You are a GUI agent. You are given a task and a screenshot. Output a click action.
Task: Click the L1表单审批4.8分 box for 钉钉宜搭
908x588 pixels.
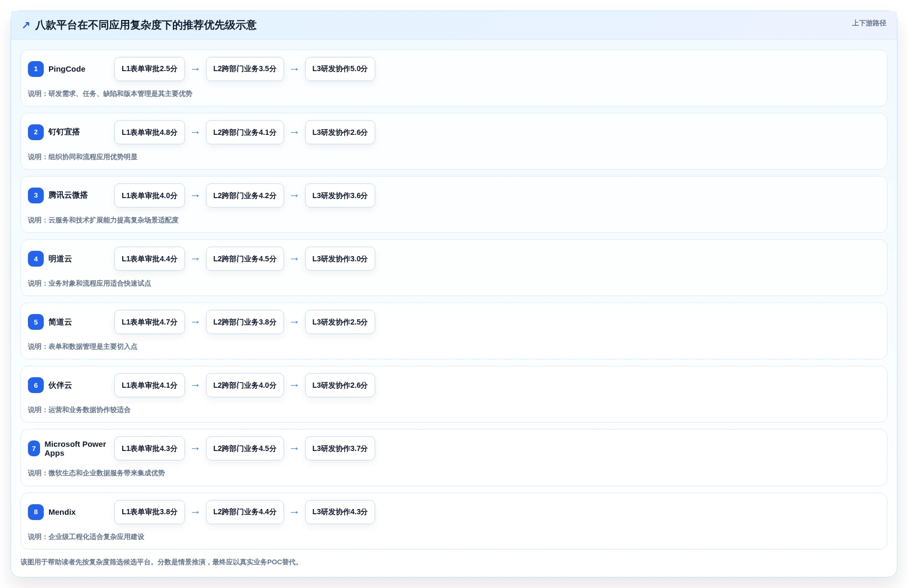[150, 132]
